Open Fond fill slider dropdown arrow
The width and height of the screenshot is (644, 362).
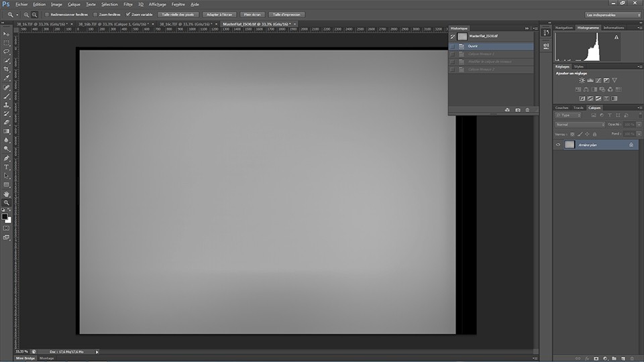click(x=639, y=134)
